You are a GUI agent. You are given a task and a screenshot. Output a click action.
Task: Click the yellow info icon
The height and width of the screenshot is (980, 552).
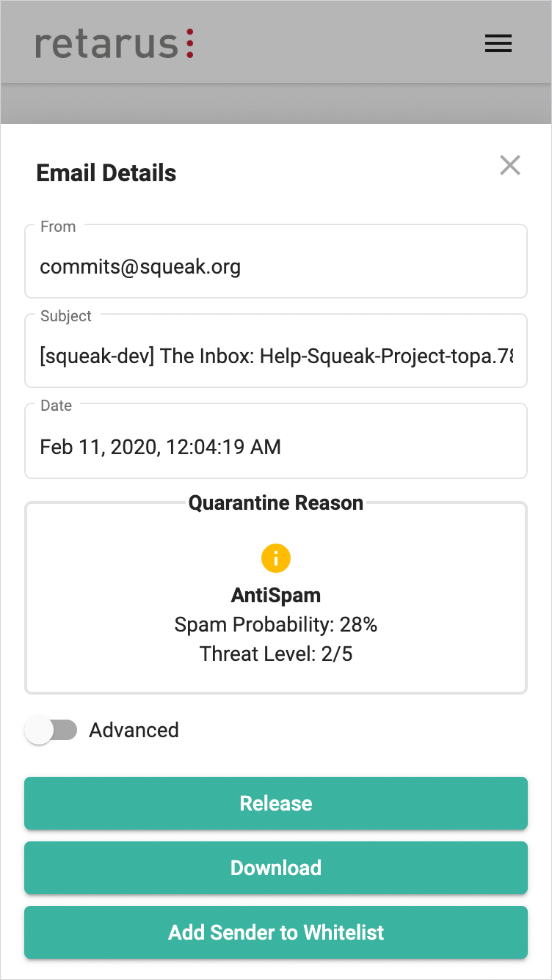(x=276, y=559)
